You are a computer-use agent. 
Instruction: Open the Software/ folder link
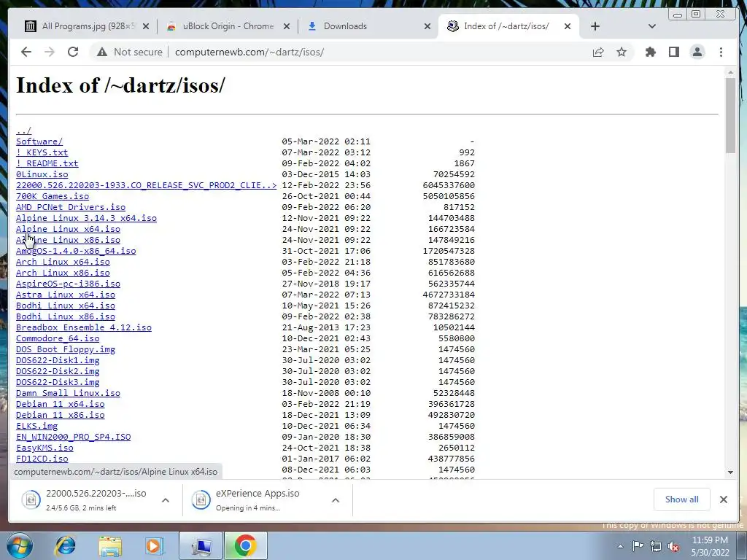(x=39, y=141)
